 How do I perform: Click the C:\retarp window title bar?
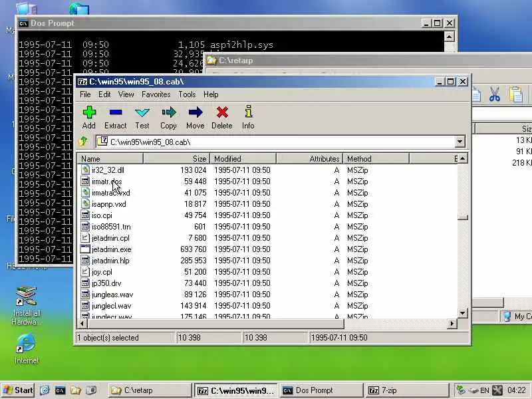tap(368, 61)
